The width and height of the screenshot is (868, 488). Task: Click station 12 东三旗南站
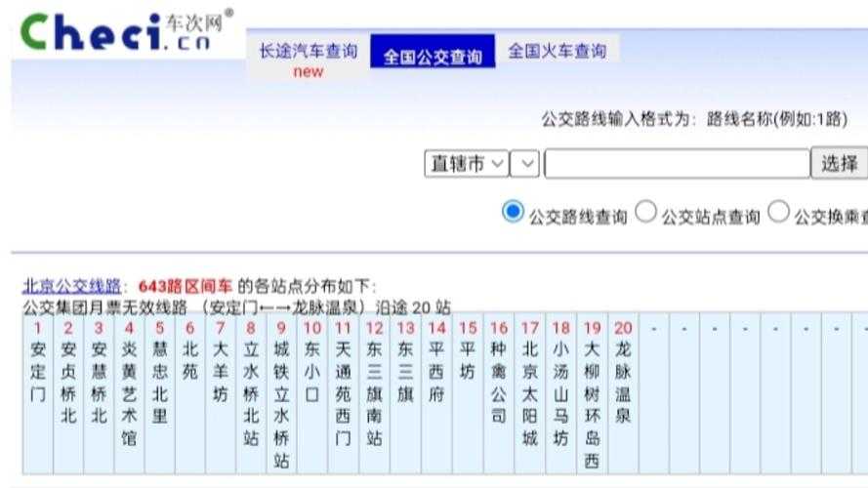coord(374,393)
